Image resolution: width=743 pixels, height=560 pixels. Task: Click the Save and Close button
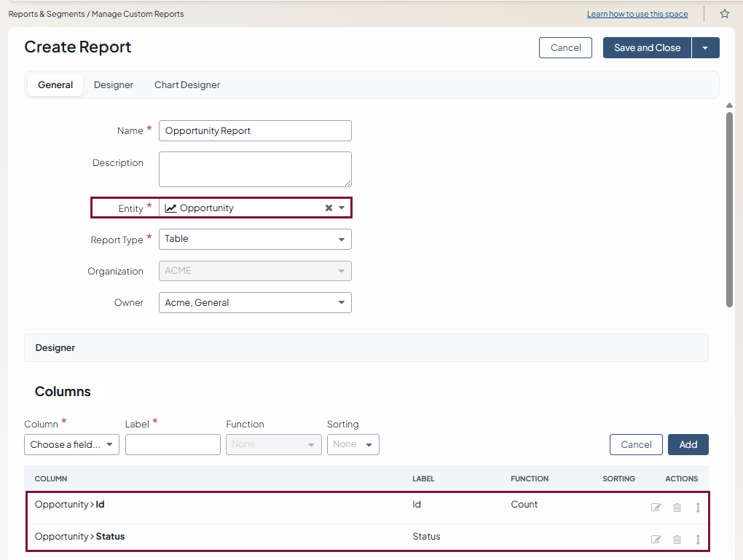point(647,48)
